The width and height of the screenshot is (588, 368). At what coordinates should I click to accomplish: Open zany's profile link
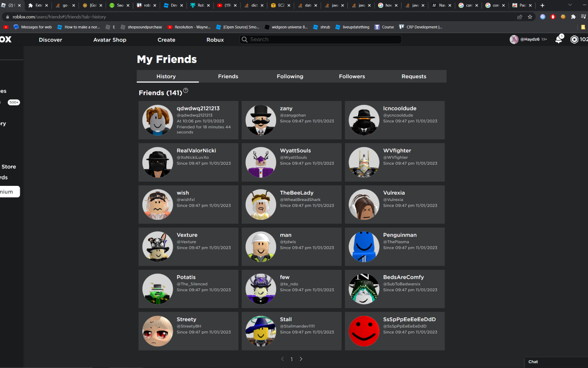point(286,108)
